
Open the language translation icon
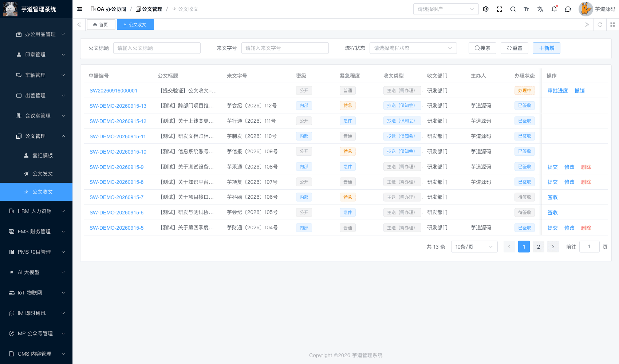pyautogui.click(x=540, y=9)
